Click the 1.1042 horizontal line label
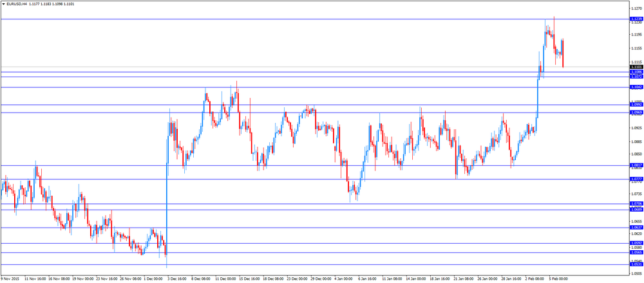Screen dimensions: 644x283 (636, 87)
